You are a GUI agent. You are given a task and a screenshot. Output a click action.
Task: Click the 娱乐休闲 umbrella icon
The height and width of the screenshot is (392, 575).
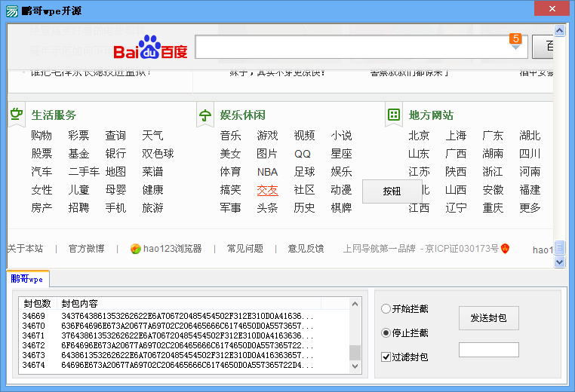click(204, 115)
